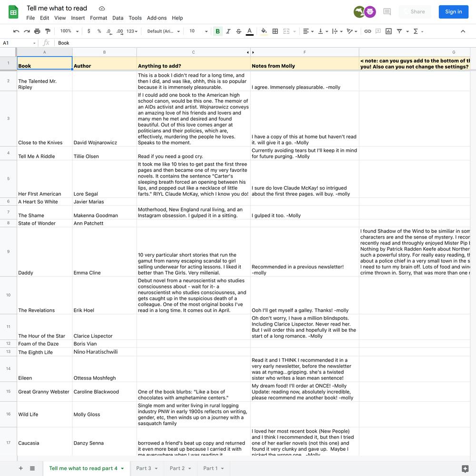Click the document title Tell me what to read

[57, 8]
